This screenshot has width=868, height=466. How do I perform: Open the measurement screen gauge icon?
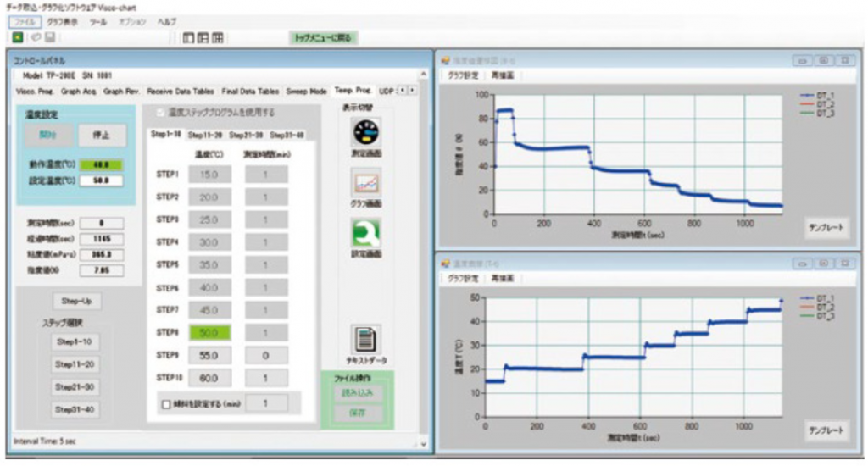(365, 134)
